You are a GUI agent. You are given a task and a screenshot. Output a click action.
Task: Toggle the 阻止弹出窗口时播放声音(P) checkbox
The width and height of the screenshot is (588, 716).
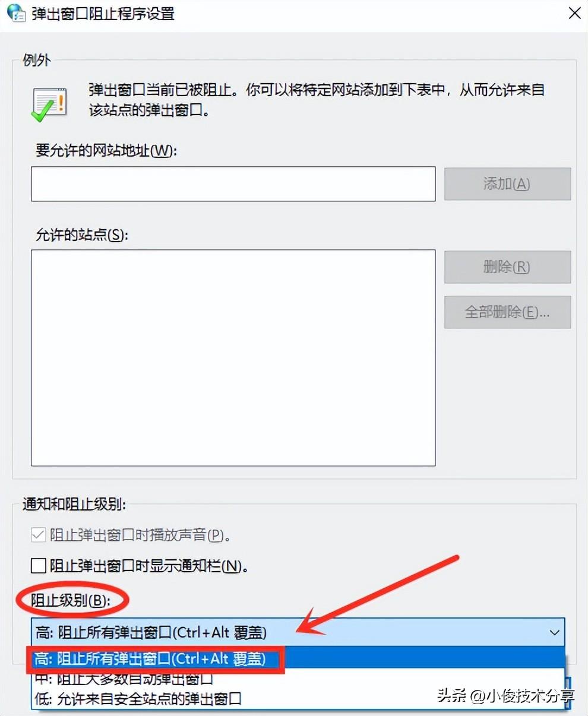click(x=39, y=535)
